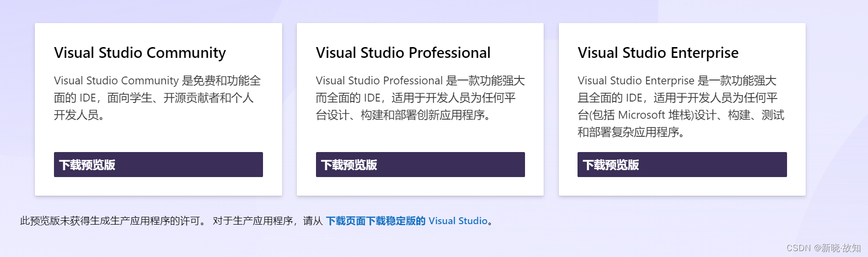The height and width of the screenshot is (257, 868).
Task: Download the Visual Studio Professional preview
Action: click(x=420, y=164)
